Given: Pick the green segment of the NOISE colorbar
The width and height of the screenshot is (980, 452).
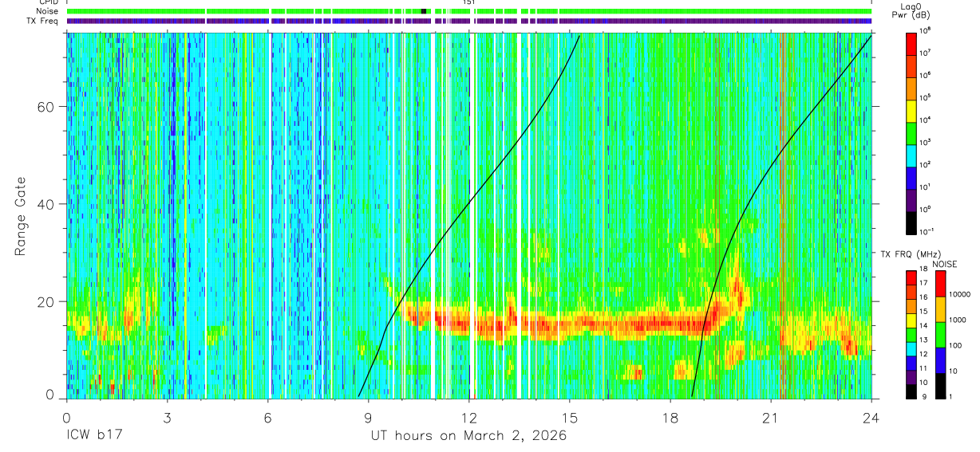Looking at the screenshot, I should click(939, 333).
